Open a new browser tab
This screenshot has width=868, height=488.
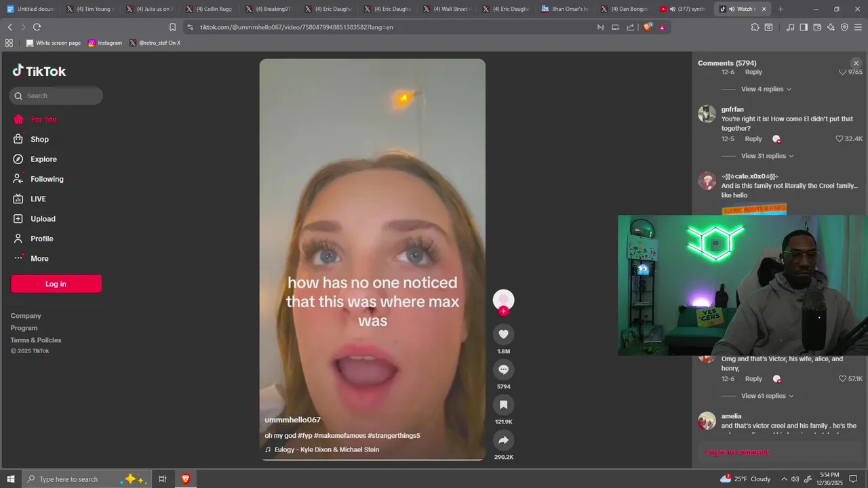[x=781, y=9]
